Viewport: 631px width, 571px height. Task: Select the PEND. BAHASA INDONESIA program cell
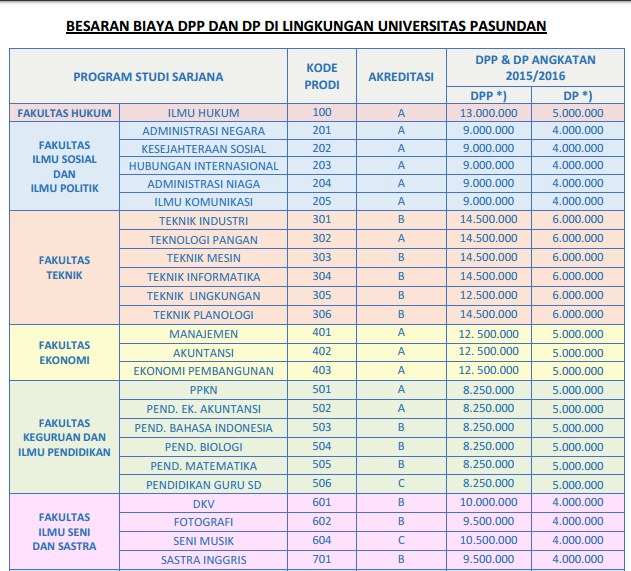[203, 428]
